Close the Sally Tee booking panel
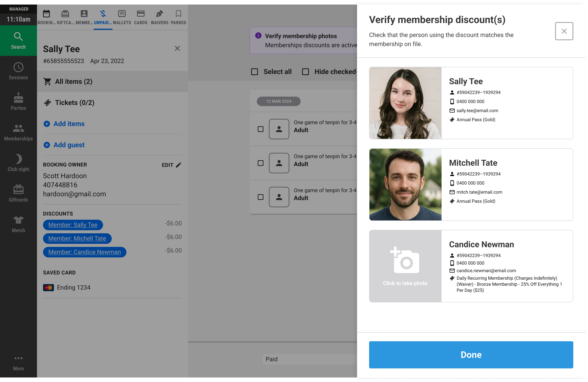 177,49
